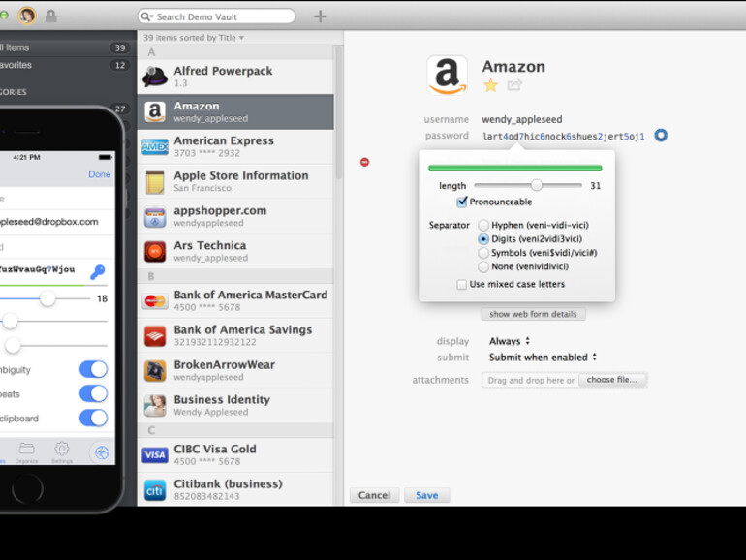Click the green password strength bar
The width and height of the screenshot is (746, 560).
click(x=514, y=168)
